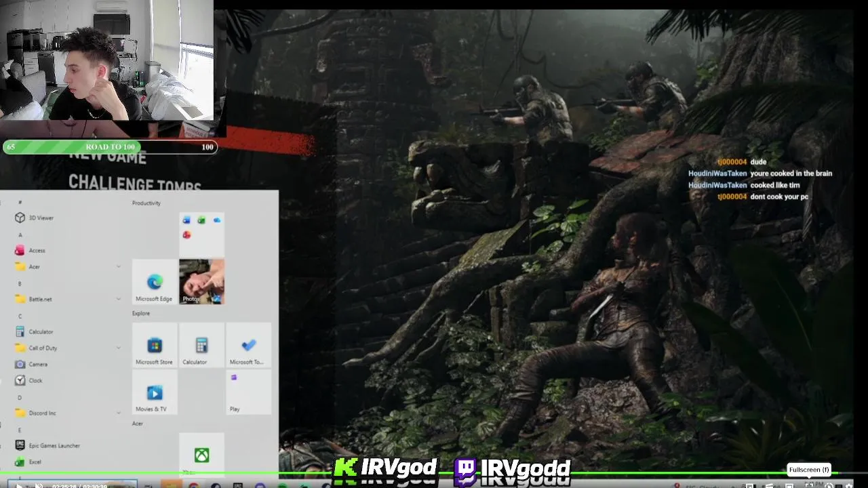Expand the Acer folder in app list

click(x=68, y=266)
